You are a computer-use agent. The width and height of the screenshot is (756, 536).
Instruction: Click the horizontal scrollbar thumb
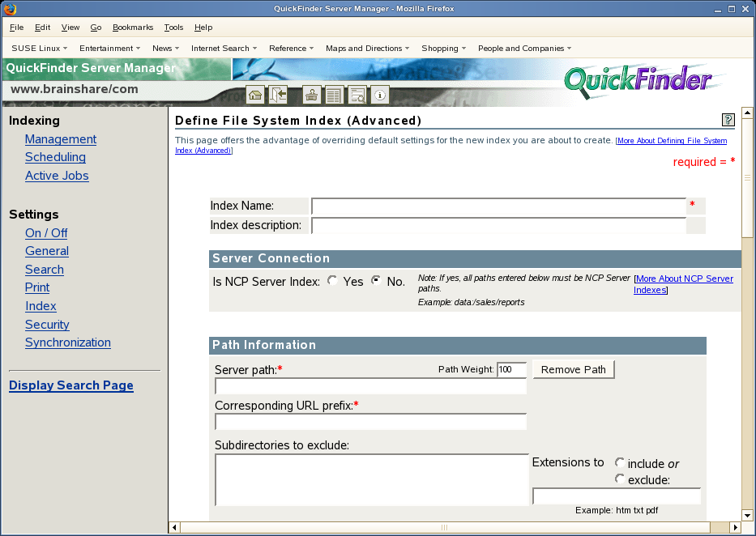(x=446, y=527)
